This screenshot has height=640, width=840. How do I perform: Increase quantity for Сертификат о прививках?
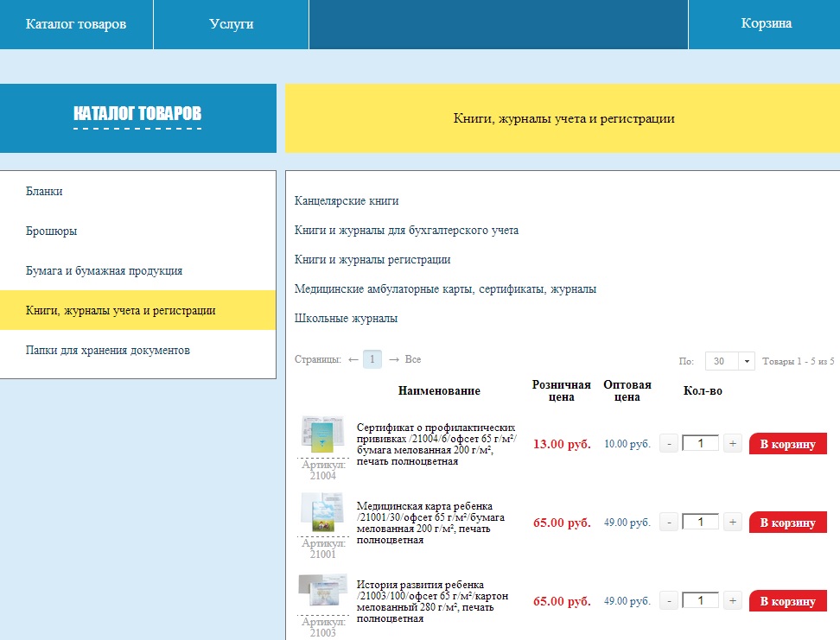click(732, 444)
